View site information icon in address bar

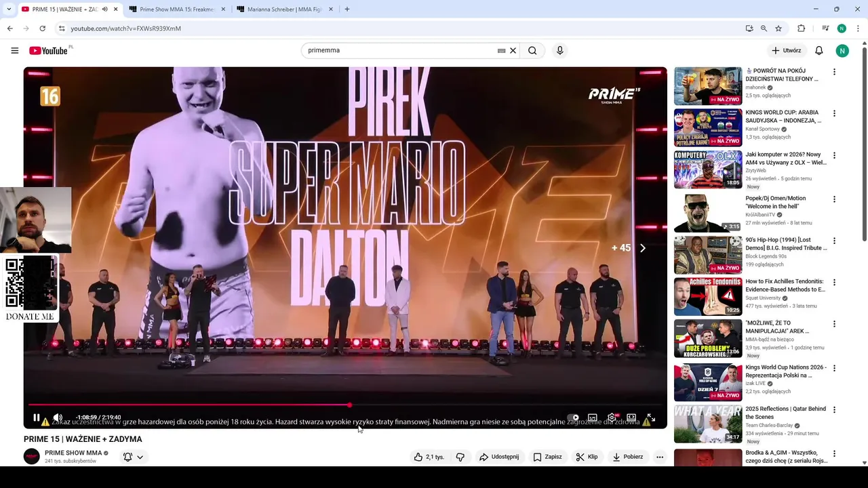pyautogui.click(x=62, y=28)
